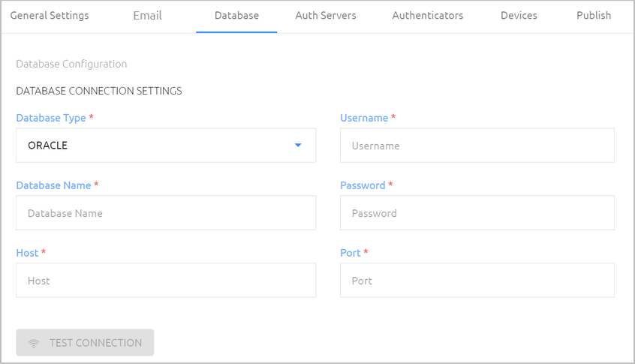This screenshot has width=635, height=364.
Task: Switch to the Email tab
Action: 147,16
